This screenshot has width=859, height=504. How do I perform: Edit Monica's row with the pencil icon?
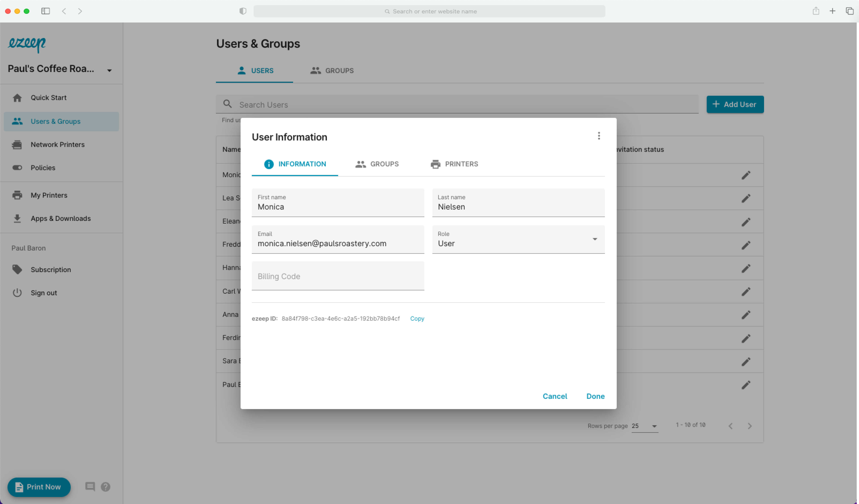point(746,175)
